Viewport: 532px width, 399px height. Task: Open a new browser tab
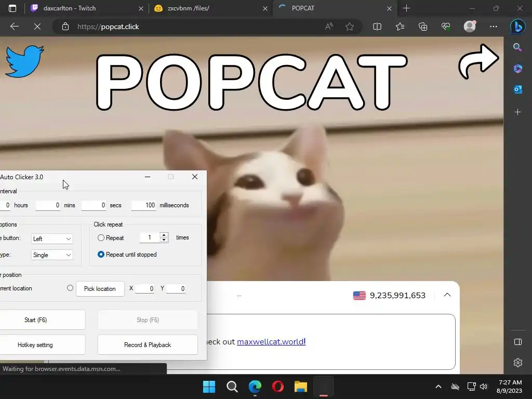(x=406, y=8)
